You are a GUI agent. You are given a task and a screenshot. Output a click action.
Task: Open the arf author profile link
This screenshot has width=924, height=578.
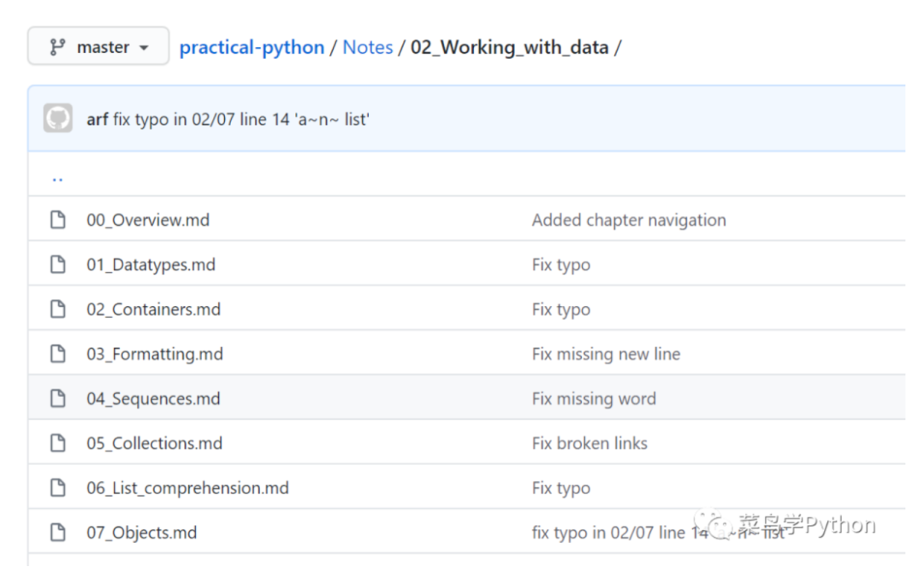[x=97, y=119]
